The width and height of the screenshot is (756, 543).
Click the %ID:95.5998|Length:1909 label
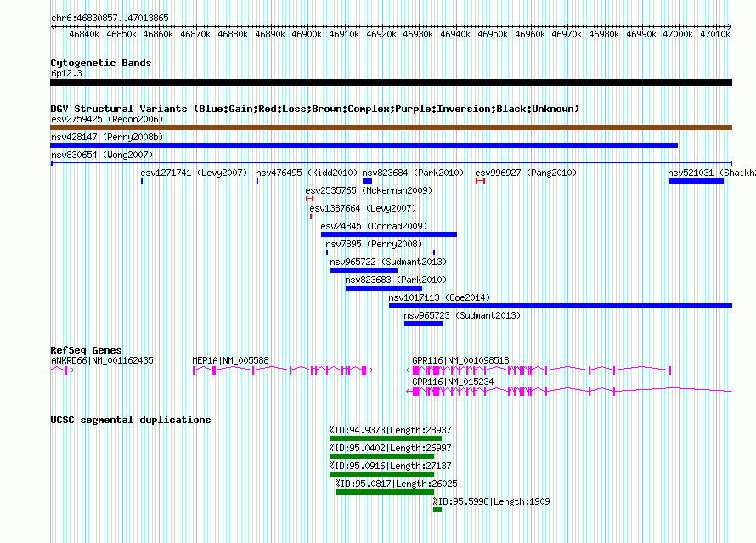tap(491, 502)
